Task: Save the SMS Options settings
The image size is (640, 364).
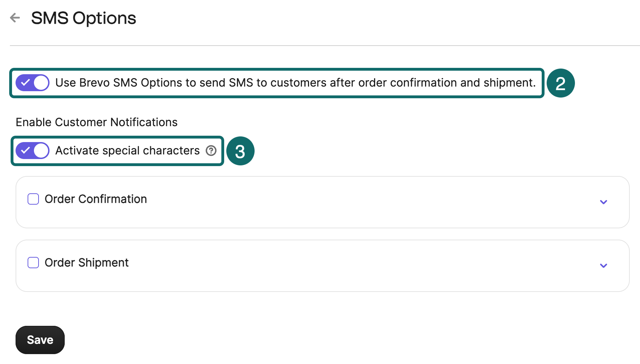Action: (40, 340)
